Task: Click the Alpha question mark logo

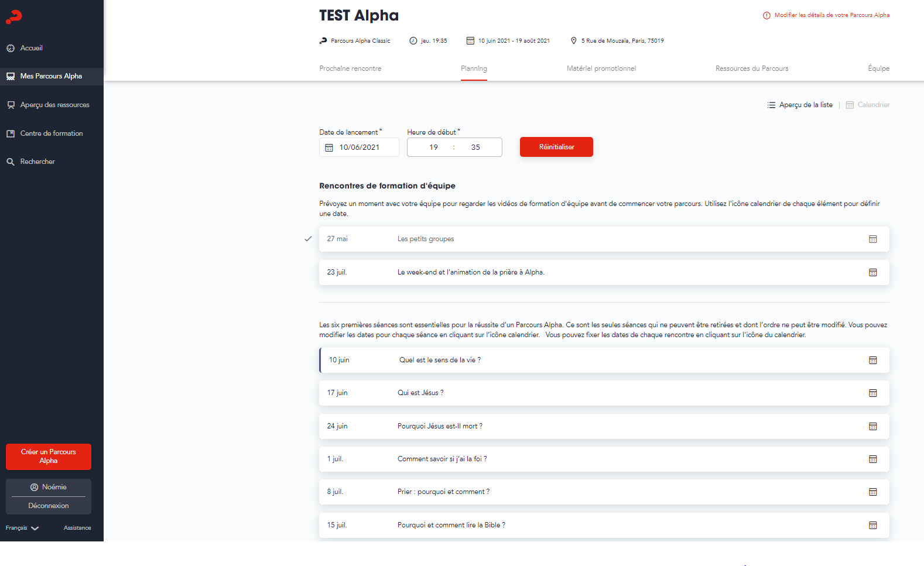Action: click(13, 17)
